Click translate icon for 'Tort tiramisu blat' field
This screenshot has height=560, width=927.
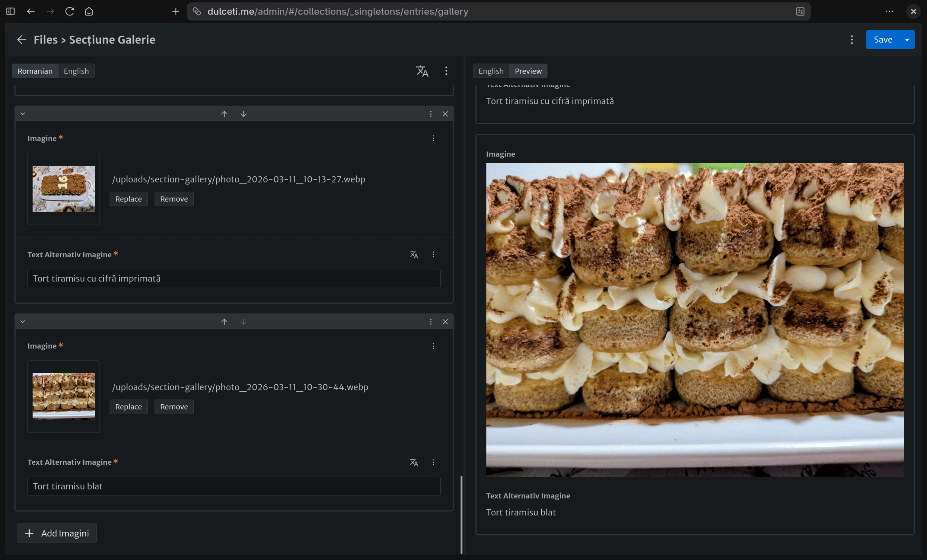point(413,462)
